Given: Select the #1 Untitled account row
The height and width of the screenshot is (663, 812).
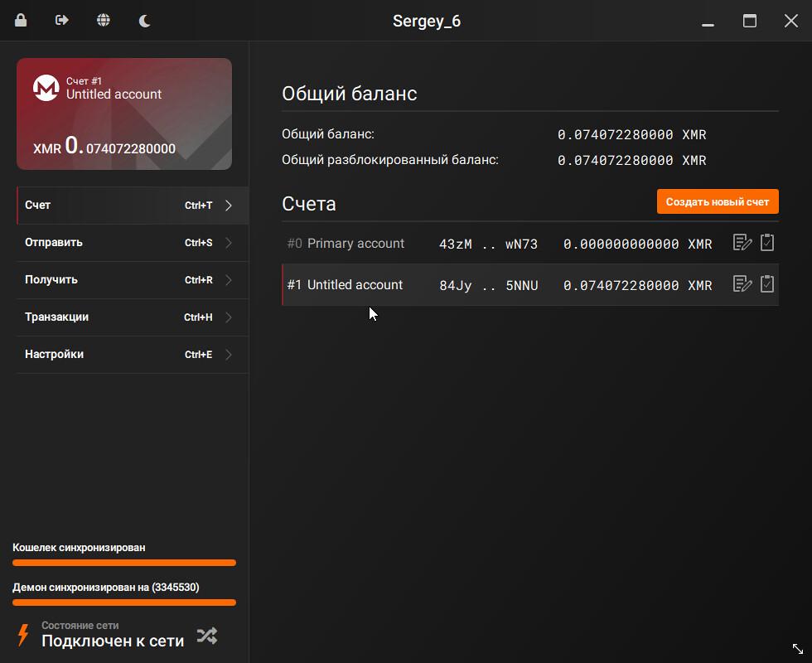Looking at the screenshot, I should point(497,285).
